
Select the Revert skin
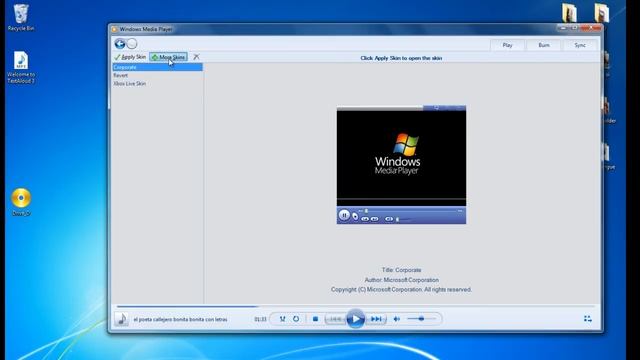pyautogui.click(x=158, y=75)
